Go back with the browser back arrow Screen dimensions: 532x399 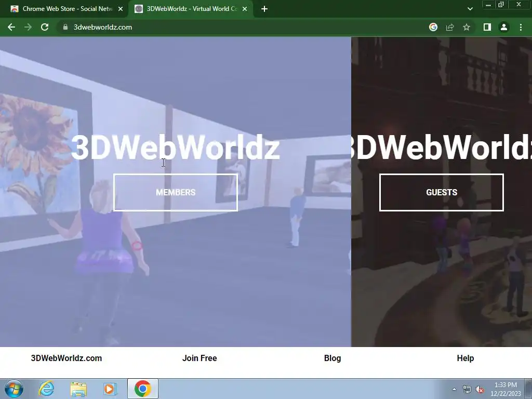pyautogui.click(x=11, y=27)
